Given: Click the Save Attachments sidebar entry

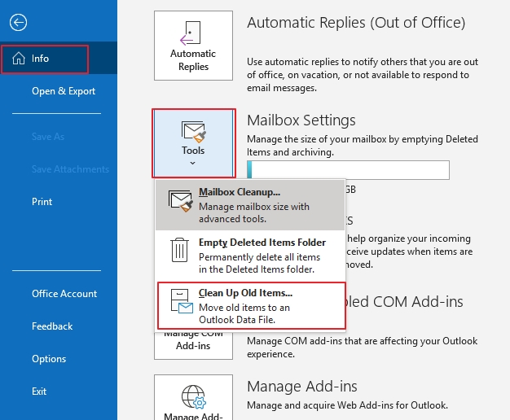Looking at the screenshot, I should click(x=70, y=169).
